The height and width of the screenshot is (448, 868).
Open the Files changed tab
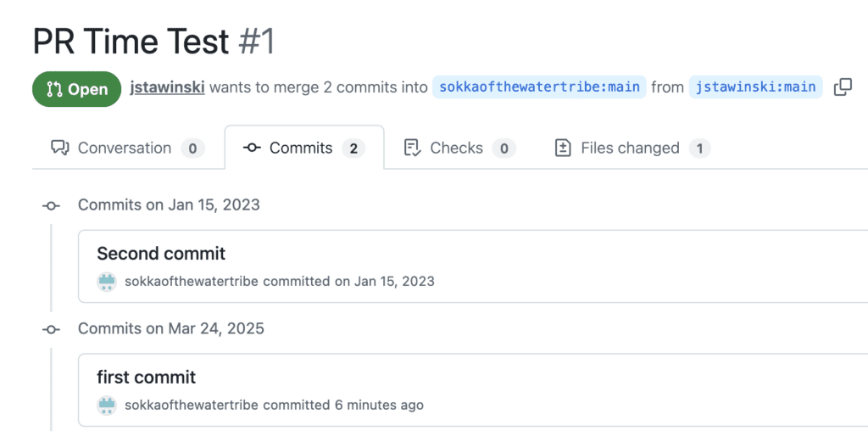pyautogui.click(x=631, y=148)
